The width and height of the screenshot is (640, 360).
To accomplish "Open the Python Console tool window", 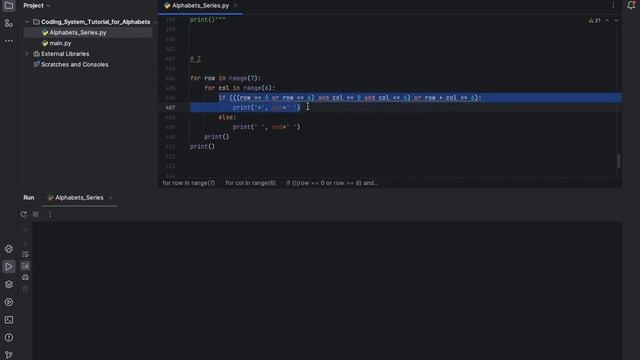I will pyautogui.click(x=9, y=249).
